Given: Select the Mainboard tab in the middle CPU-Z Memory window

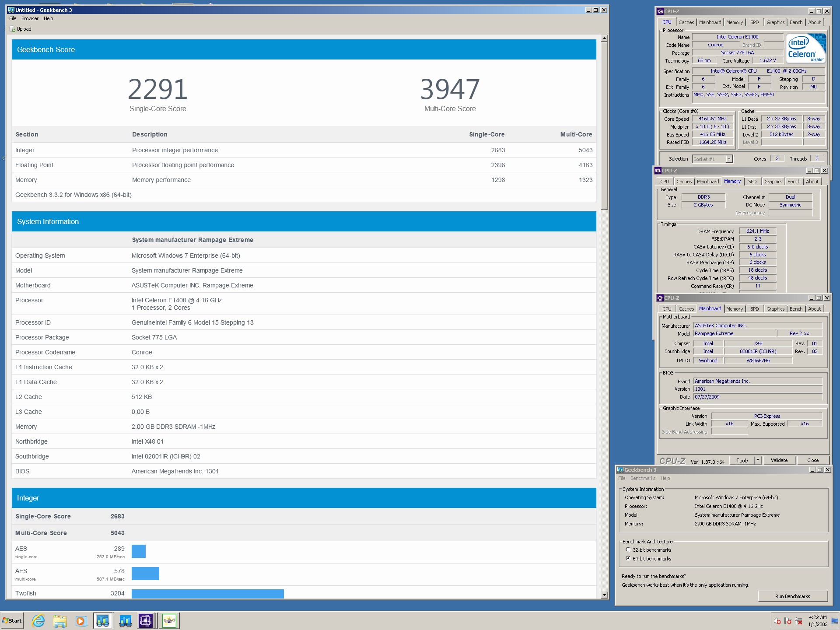Looking at the screenshot, I should point(707,182).
